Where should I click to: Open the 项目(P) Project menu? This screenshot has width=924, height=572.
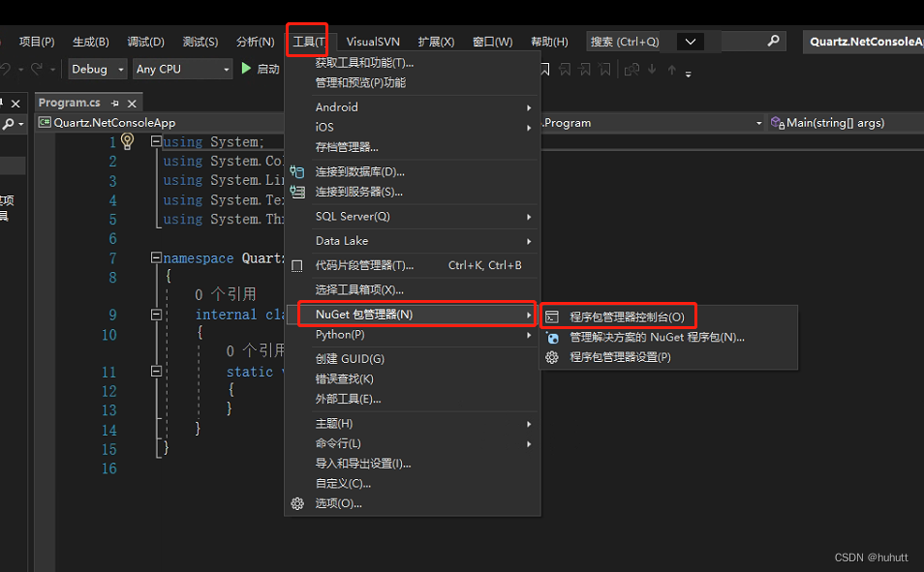37,42
